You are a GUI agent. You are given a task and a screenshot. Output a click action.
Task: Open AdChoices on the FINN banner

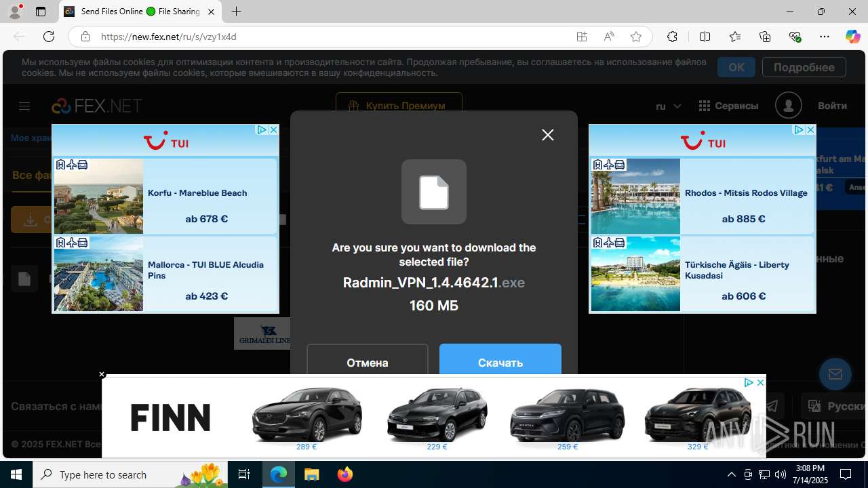[749, 383]
